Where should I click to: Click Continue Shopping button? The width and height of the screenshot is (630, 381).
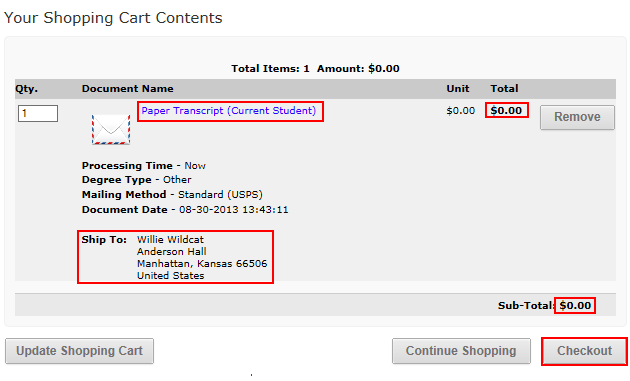(461, 351)
